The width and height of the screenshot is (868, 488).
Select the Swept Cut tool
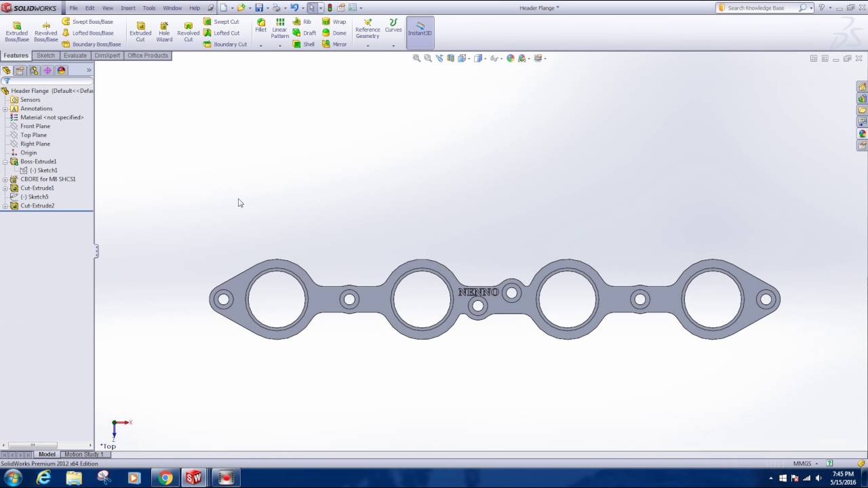click(221, 22)
